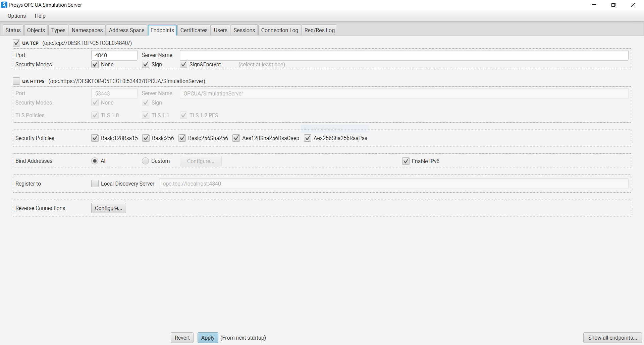Uncheck the Sign&Encrypt security mode
644x345 pixels.
tap(183, 64)
